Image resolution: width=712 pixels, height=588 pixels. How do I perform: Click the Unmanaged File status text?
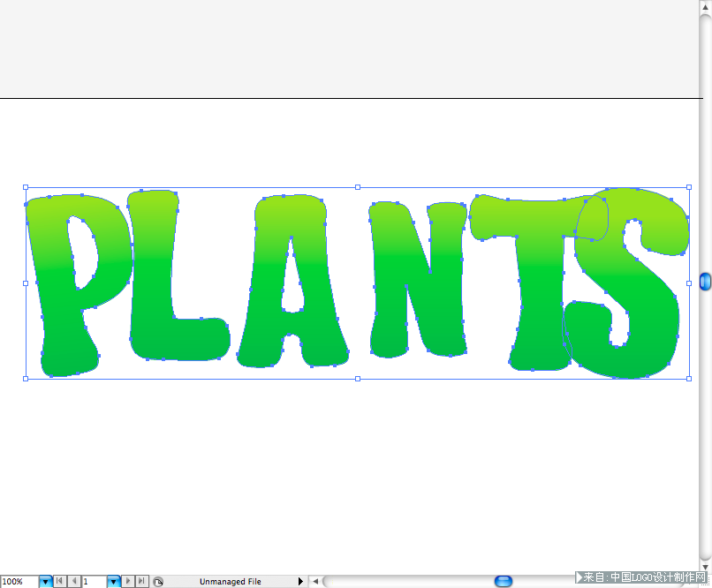click(231, 582)
